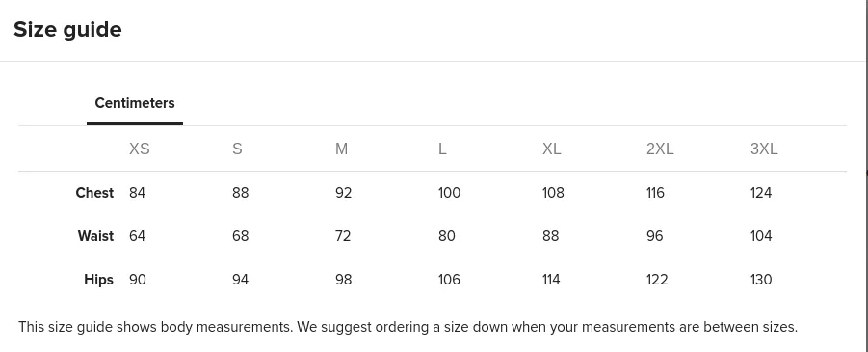Click the Size guide heading
This screenshot has width=868, height=352.
(67, 29)
